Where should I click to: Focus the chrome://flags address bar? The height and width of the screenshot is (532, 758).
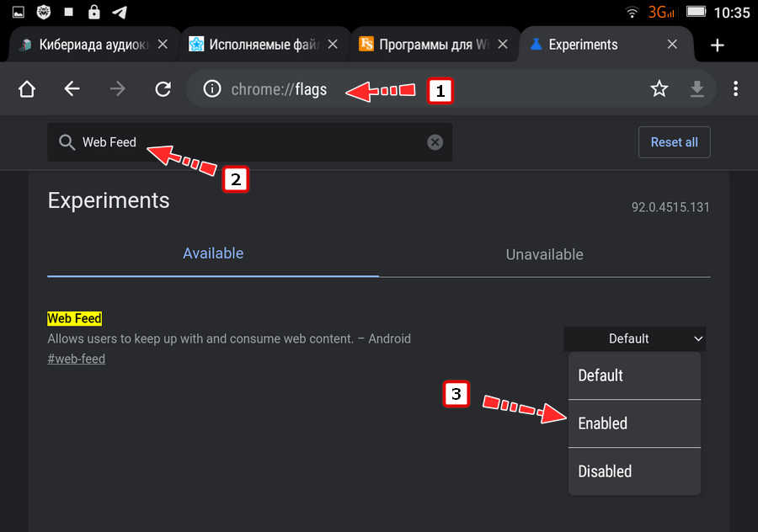point(451,89)
